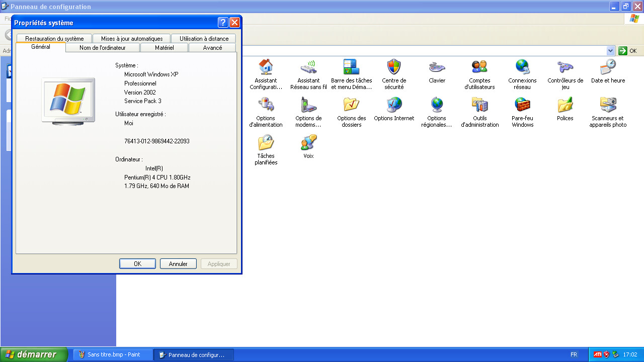
Task: Close the Propriétés système dialog
Action: [x=234, y=23]
